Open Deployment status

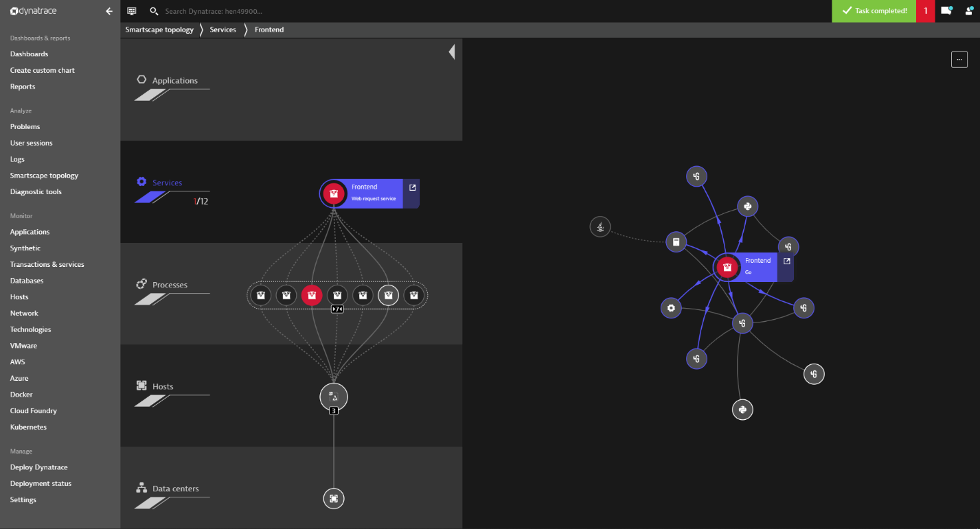(x=41, y=484)
